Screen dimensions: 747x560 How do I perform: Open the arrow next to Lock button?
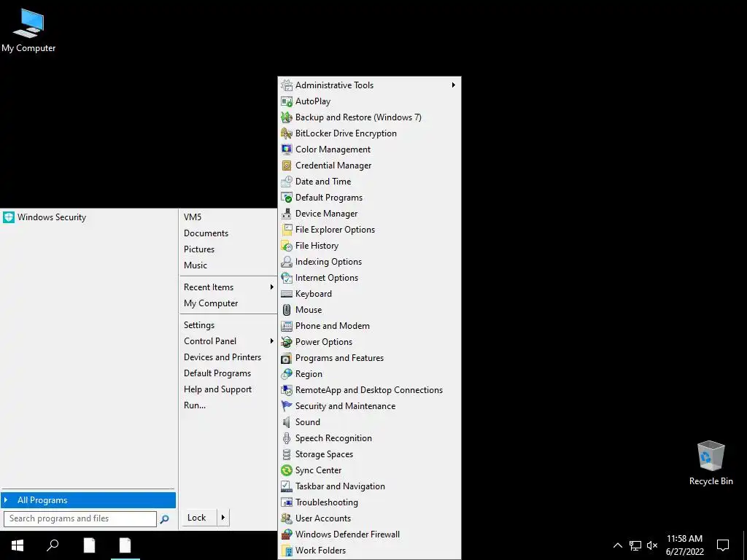pos(223,518)
